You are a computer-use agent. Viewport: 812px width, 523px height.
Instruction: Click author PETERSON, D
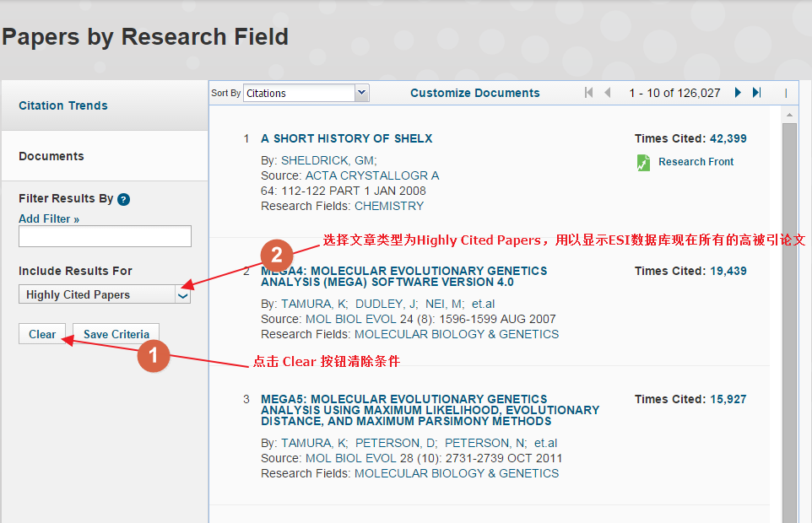(396, 443)
